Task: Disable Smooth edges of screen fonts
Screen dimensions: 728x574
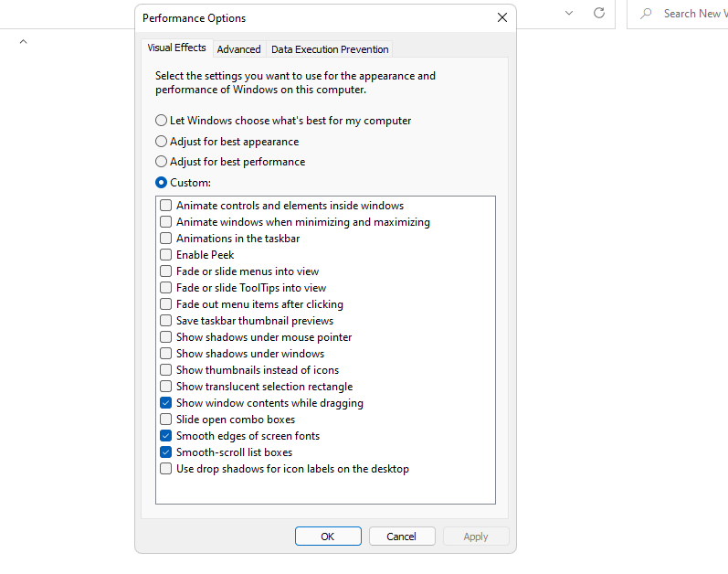Action: (x=165, y=436)
